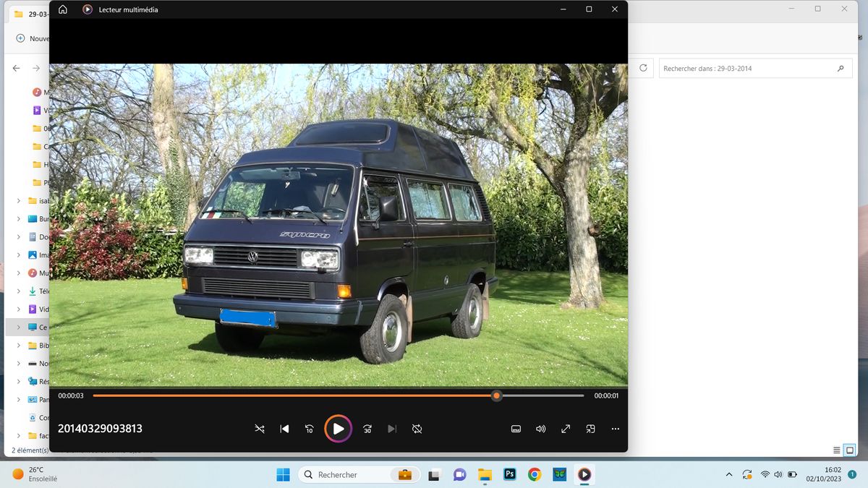Switch Explorer to large thumbnails view
This screenshot has width=868, height=488.
click(851, 450)
